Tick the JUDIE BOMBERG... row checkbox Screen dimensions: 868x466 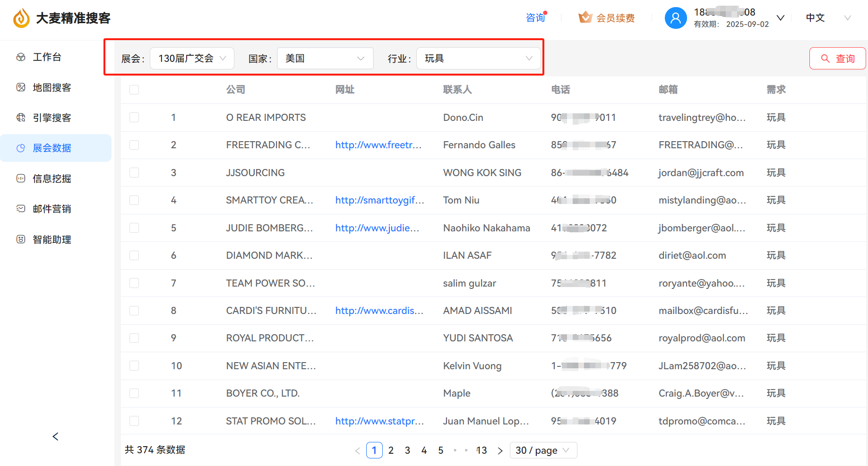coord(134,228)
